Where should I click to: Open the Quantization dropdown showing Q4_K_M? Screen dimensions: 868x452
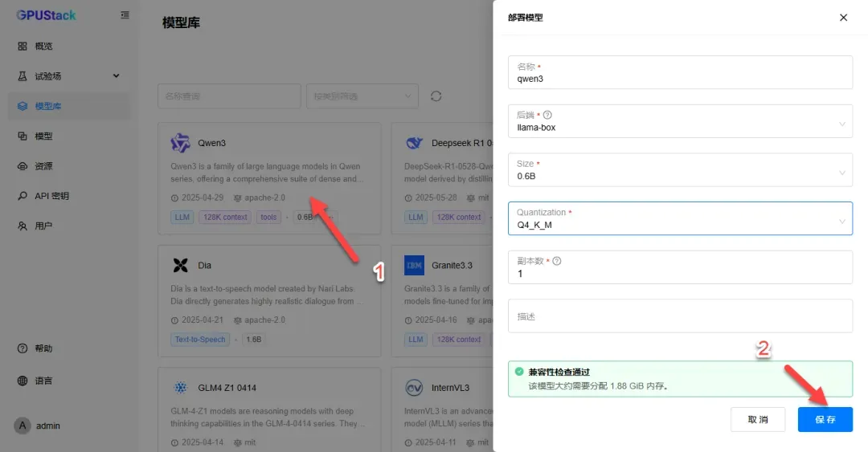(680, 218)
